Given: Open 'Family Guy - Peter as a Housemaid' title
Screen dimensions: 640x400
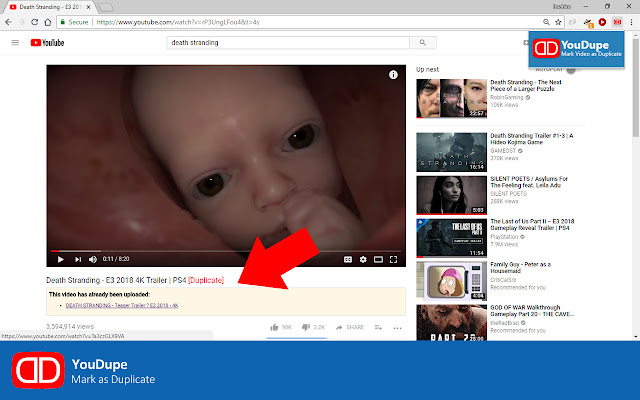Looking at the screenshot, I should (520, 268).
